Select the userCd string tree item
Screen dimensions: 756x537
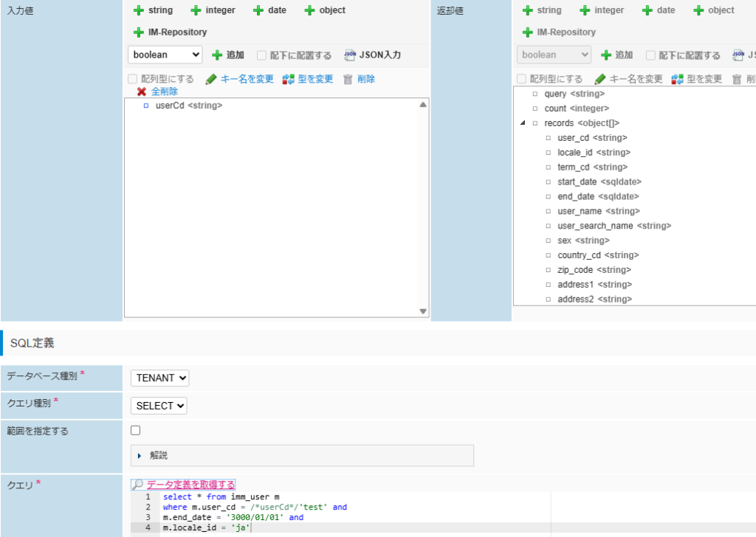188,105
